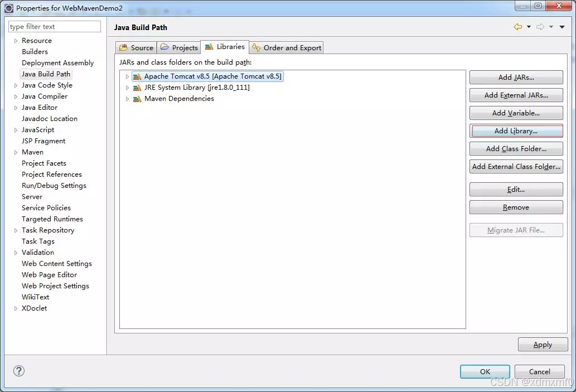Screen dimensions: 576x392
Task: Open Web Content Settings page
Action: (56, 264)
